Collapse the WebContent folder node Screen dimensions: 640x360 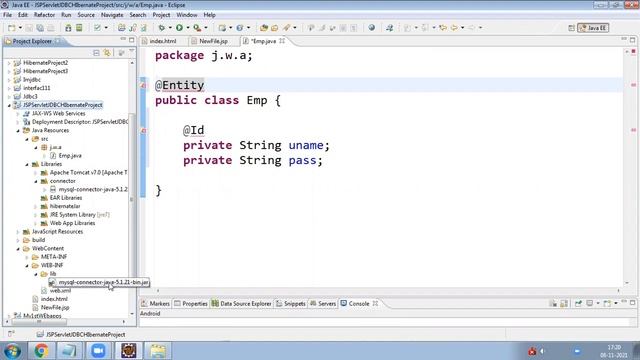(x=18, y=249)
